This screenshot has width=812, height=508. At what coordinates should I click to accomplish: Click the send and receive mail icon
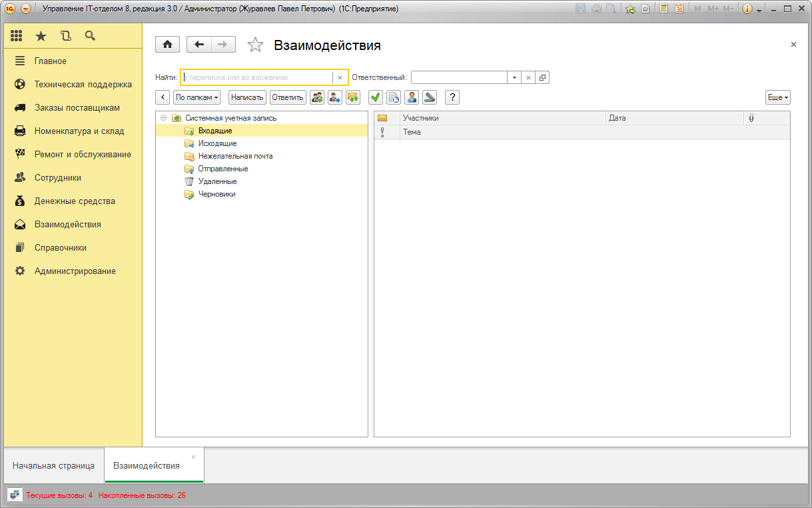(352, 97)
